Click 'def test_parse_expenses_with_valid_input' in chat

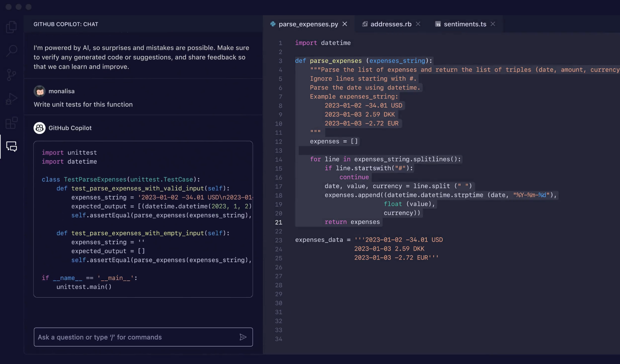pos(143,188)
